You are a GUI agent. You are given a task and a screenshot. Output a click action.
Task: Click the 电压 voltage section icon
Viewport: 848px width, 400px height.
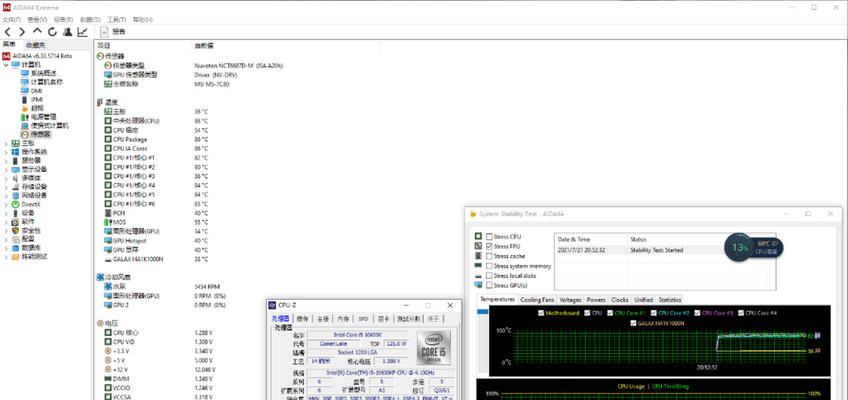[x=100, y=323]
